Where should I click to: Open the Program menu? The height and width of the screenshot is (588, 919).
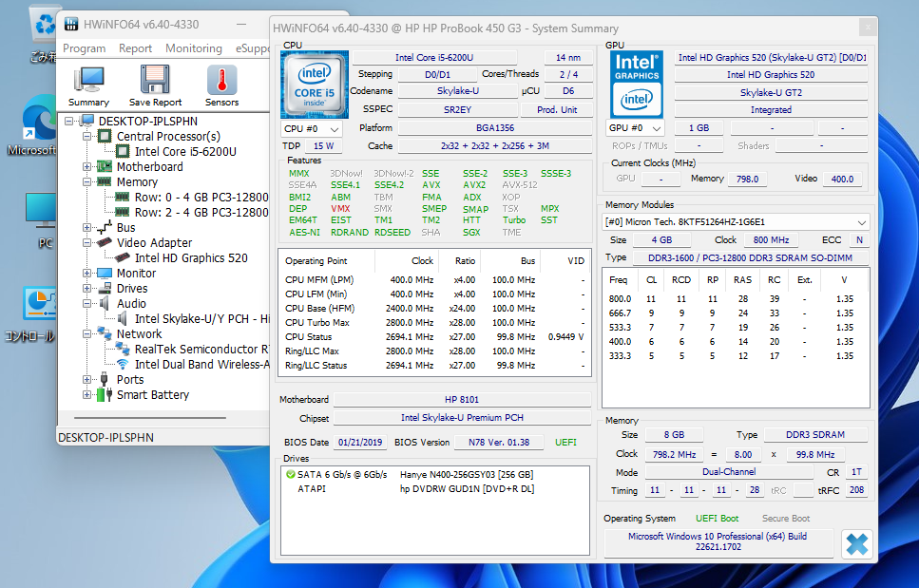pos(85,48)
